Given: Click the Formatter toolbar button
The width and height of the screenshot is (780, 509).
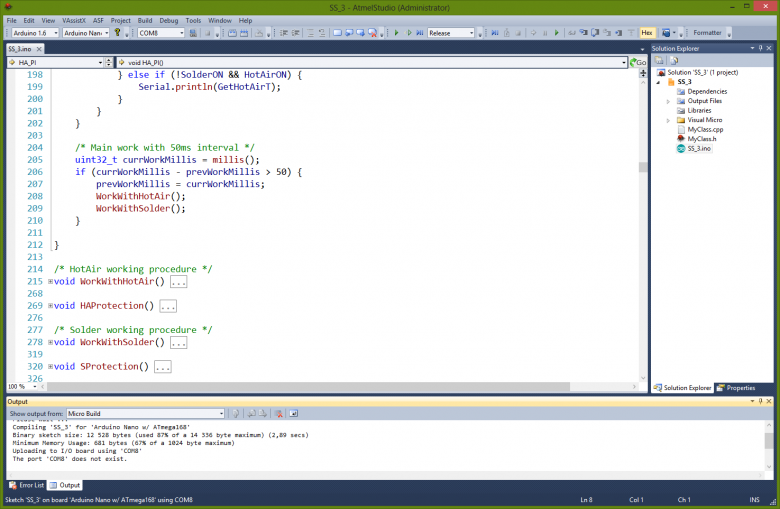Looking at the screenshot, I should [707, 33].
